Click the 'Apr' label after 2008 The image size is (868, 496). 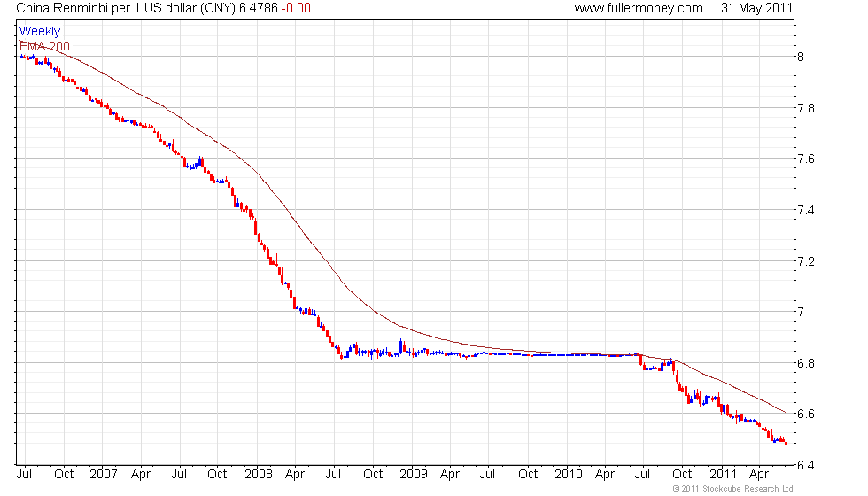tap(294, 475)
